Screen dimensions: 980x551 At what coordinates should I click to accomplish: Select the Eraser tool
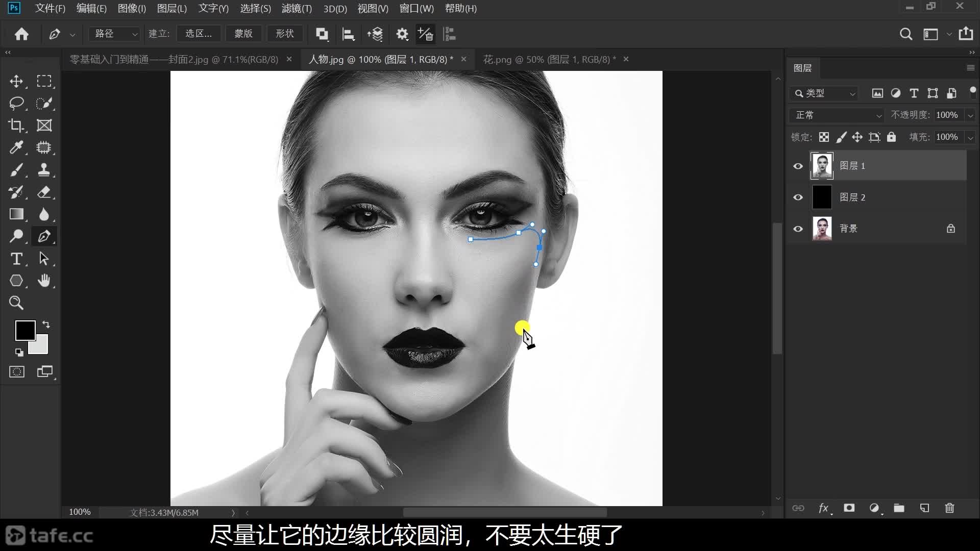[44, 192]
